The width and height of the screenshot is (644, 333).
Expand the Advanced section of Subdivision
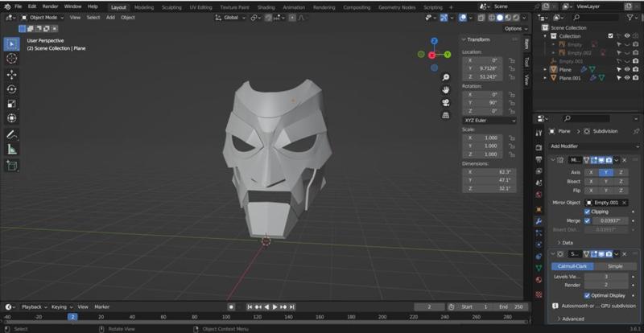570,319
